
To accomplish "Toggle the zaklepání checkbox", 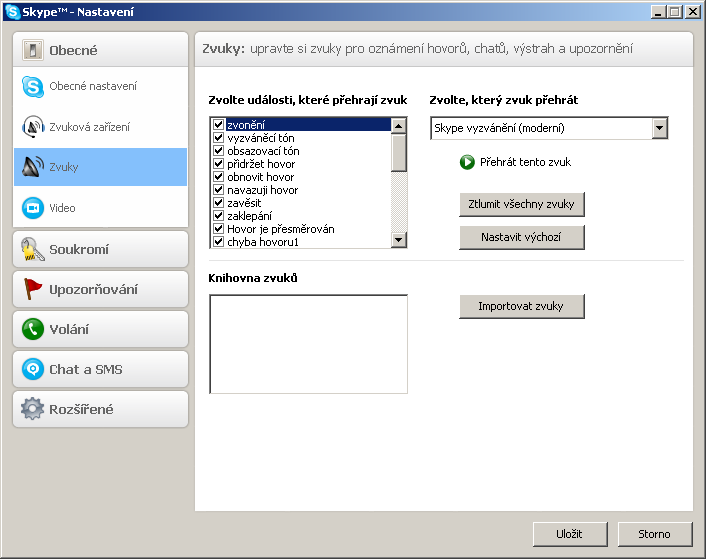I will point(218,216).
